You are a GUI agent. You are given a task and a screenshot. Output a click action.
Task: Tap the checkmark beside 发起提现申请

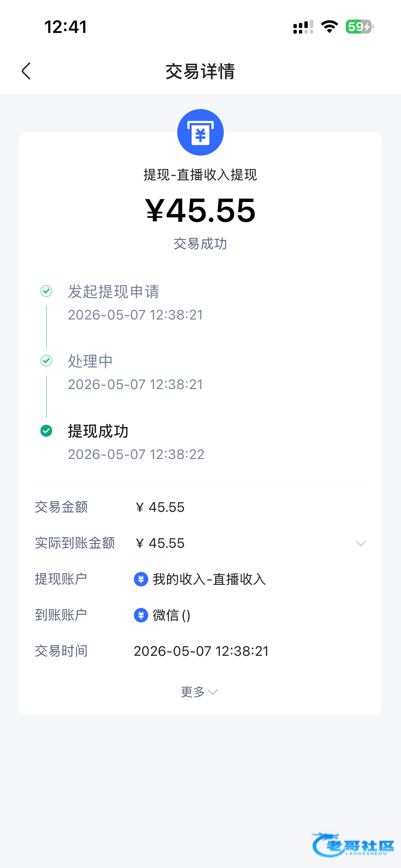tap(46, 291)
